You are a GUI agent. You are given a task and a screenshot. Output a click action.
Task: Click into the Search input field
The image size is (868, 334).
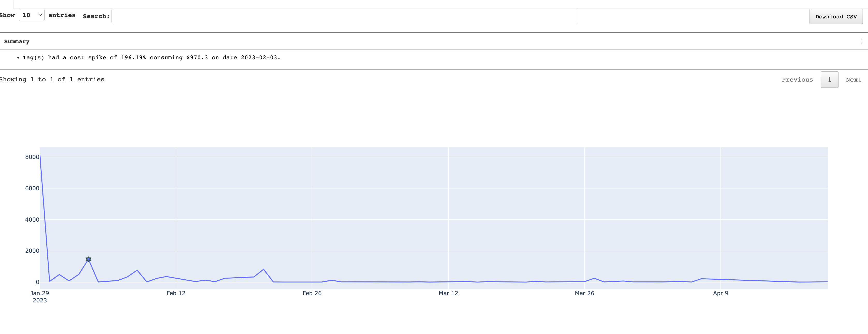click(344, 16)
